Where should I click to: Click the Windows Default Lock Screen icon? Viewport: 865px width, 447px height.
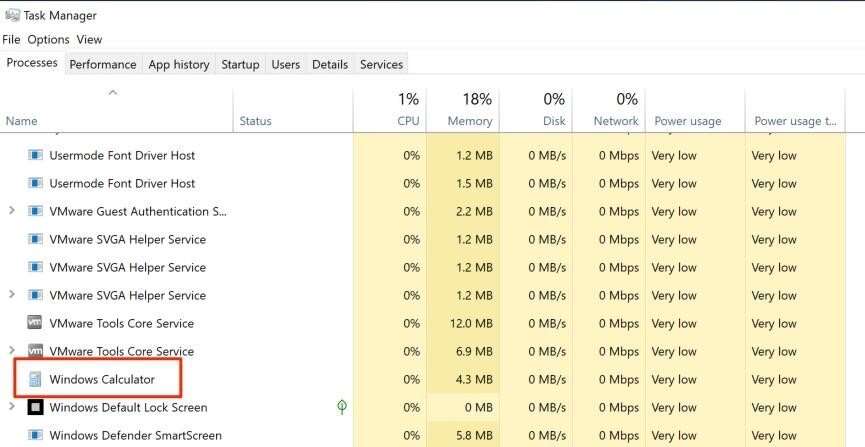36,407
